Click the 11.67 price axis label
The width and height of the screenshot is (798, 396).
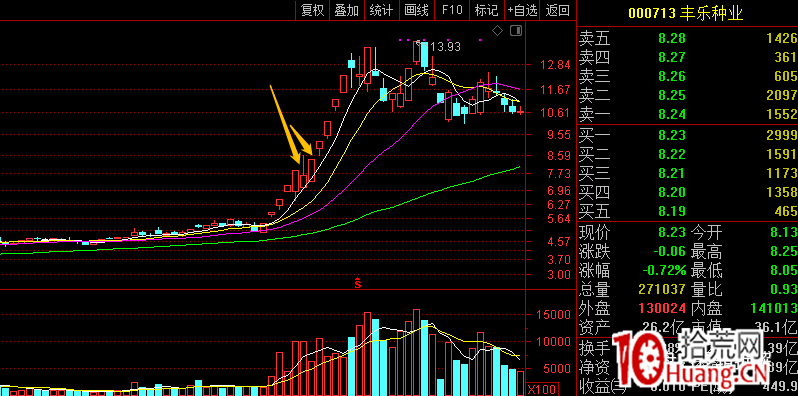point(555,90)
